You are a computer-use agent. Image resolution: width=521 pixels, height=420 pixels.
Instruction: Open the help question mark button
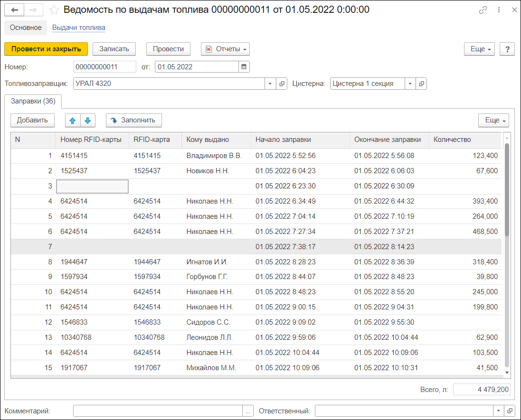point(507,49)
